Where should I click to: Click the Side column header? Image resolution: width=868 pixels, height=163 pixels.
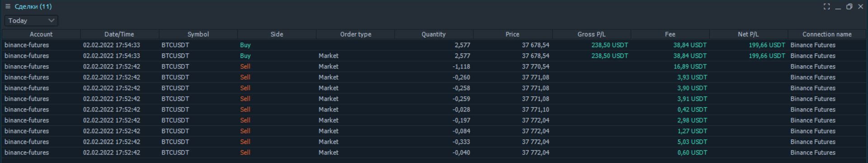(277, 34)
